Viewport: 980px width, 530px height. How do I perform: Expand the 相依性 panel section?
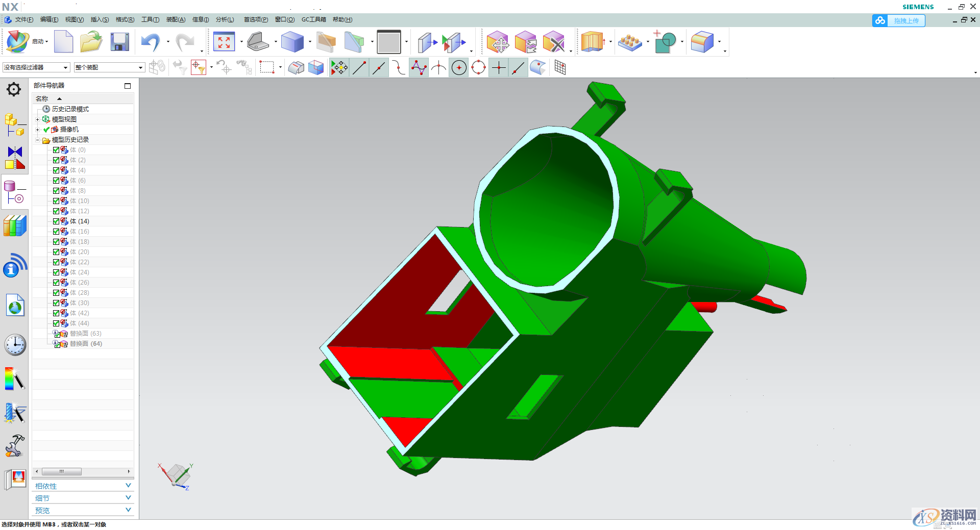83,486
